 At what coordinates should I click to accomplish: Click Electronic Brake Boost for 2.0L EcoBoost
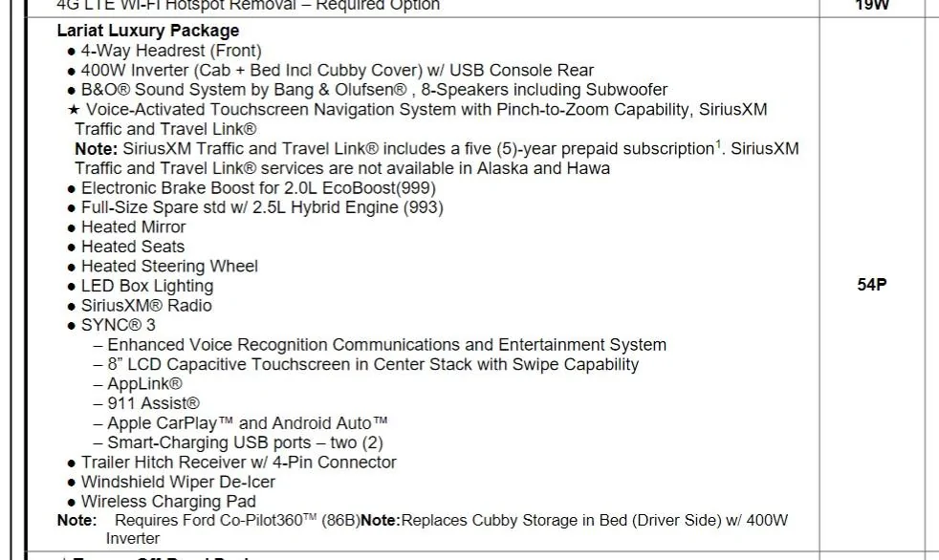point(258,188)
